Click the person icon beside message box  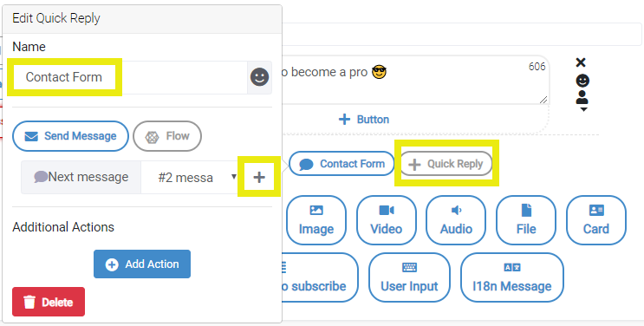(582, 97)
